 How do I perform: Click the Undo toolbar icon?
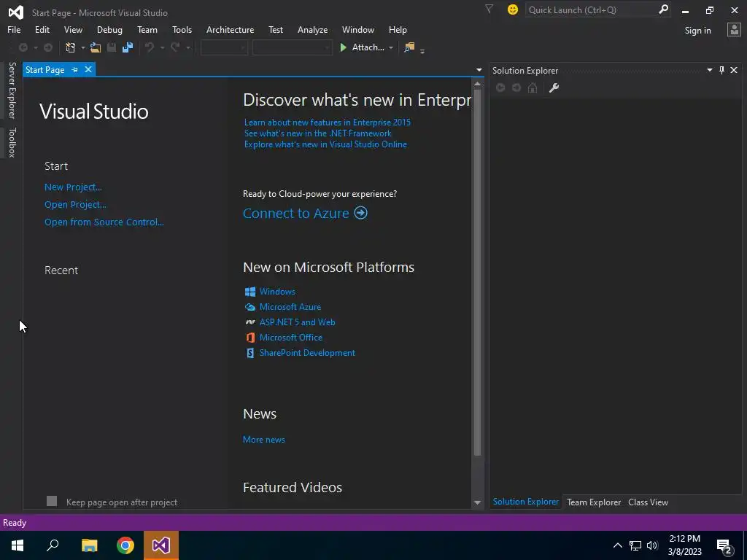pyautogui.click(x=150, y=47)
